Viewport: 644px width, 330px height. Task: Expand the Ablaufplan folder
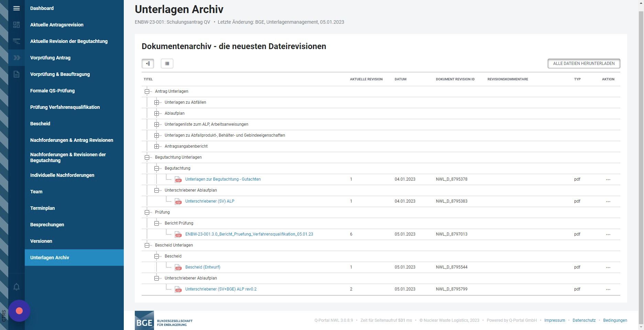pos(156,113)
